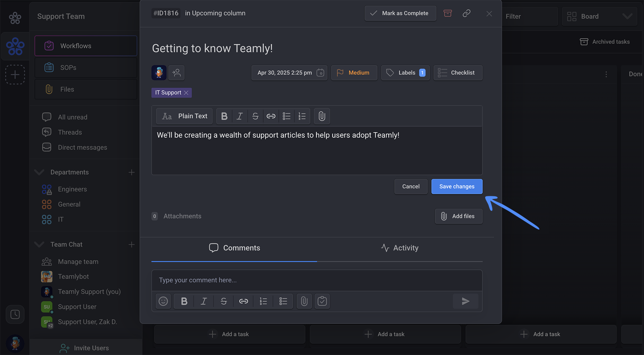
Task: Open emoji picker in comment toolbar
Action: [x=163, y=301]
